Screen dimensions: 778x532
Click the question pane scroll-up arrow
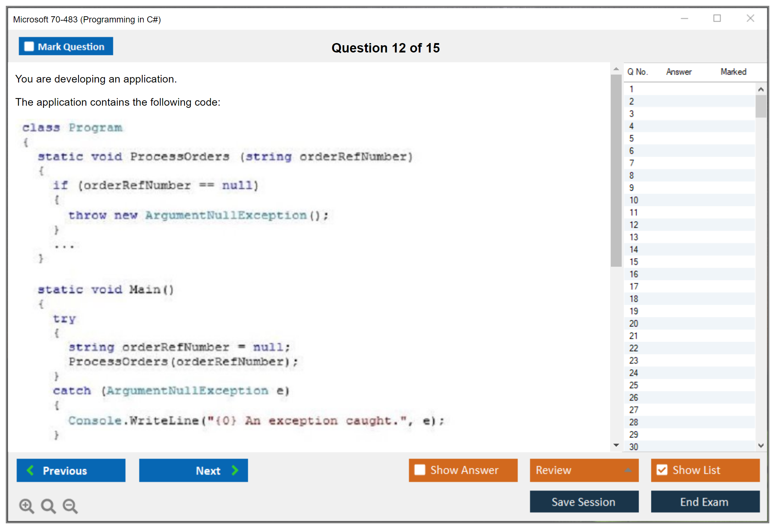coord(616,69)
